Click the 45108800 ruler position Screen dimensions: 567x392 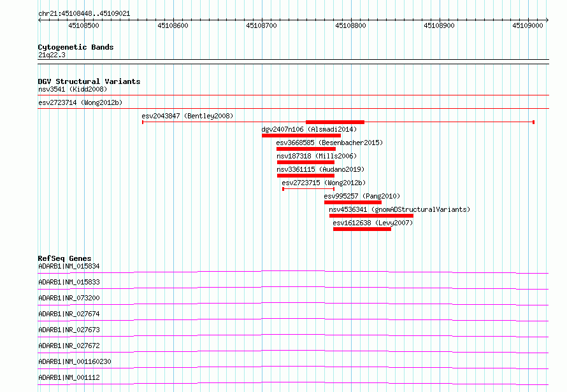(x=351, y=25)
